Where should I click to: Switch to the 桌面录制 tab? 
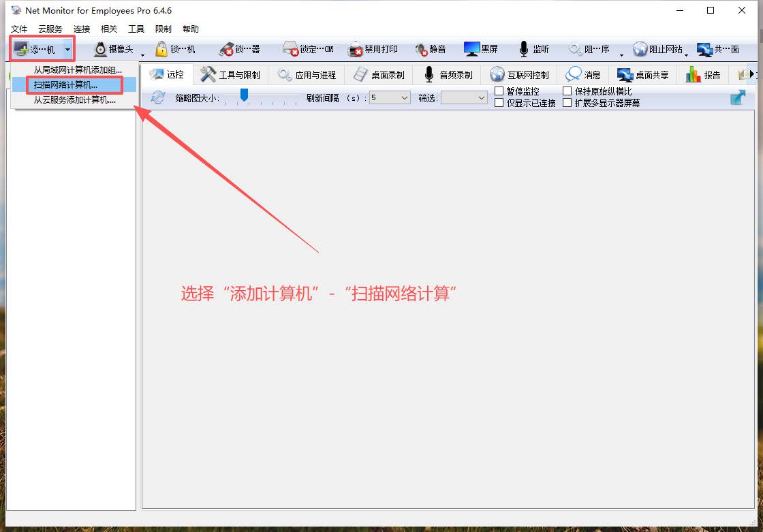[380, 75]
